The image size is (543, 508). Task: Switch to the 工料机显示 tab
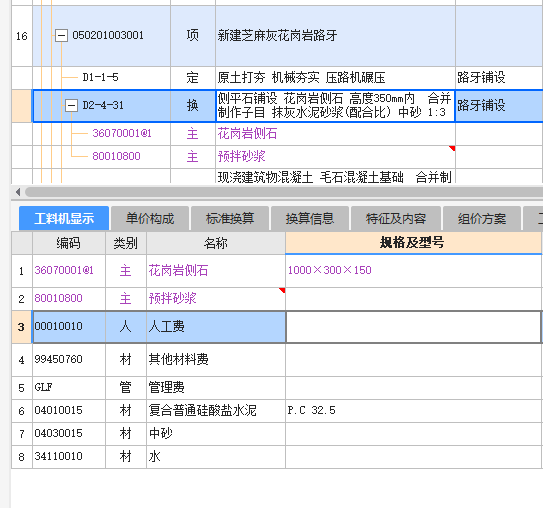coord(64,219)
